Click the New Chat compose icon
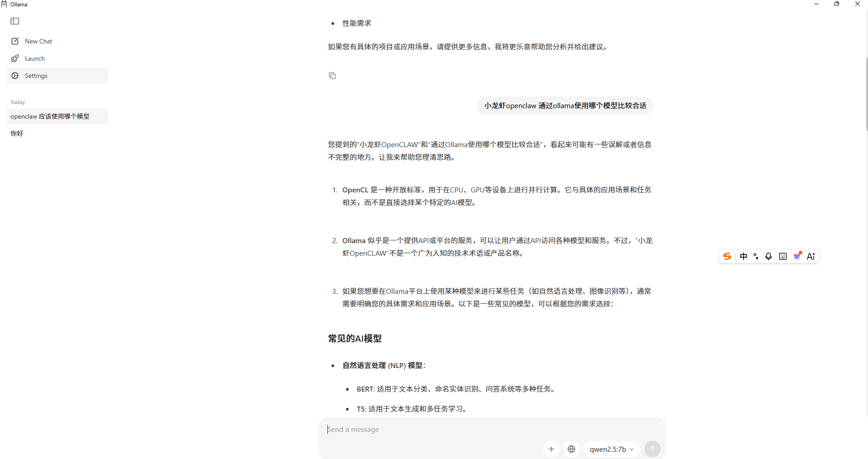Image resolution: width=868 pixels, height=459 pixels. tap(15, 41)
